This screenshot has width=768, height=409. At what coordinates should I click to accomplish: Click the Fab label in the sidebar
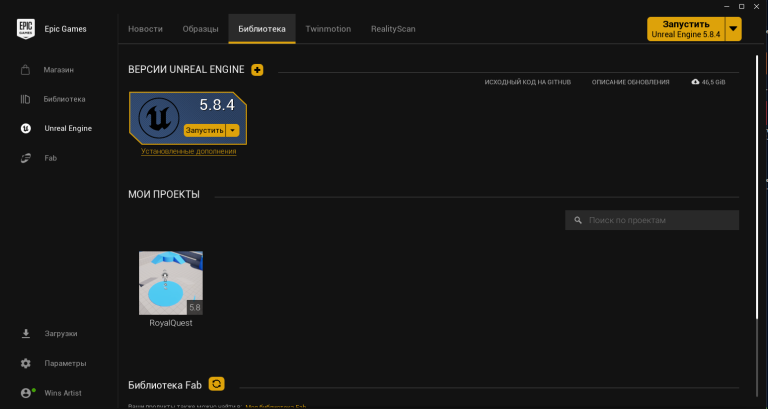[x=51, y=158]
